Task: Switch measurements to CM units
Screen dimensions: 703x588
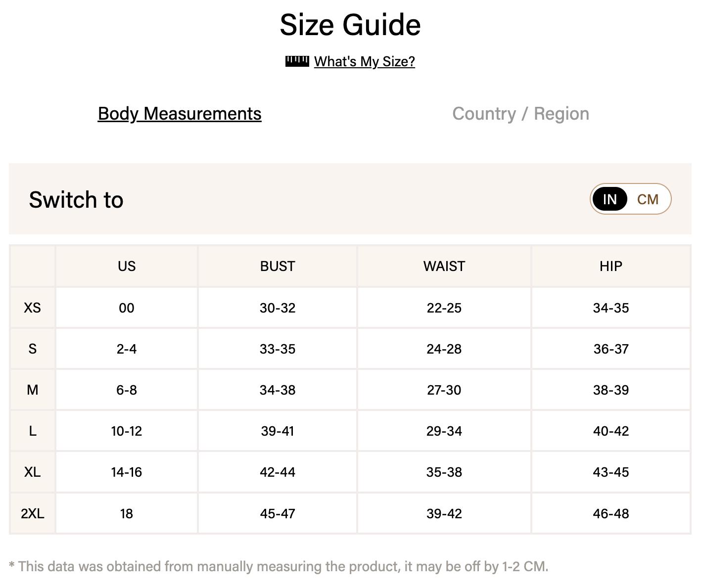Action: [x=649, y=199]
